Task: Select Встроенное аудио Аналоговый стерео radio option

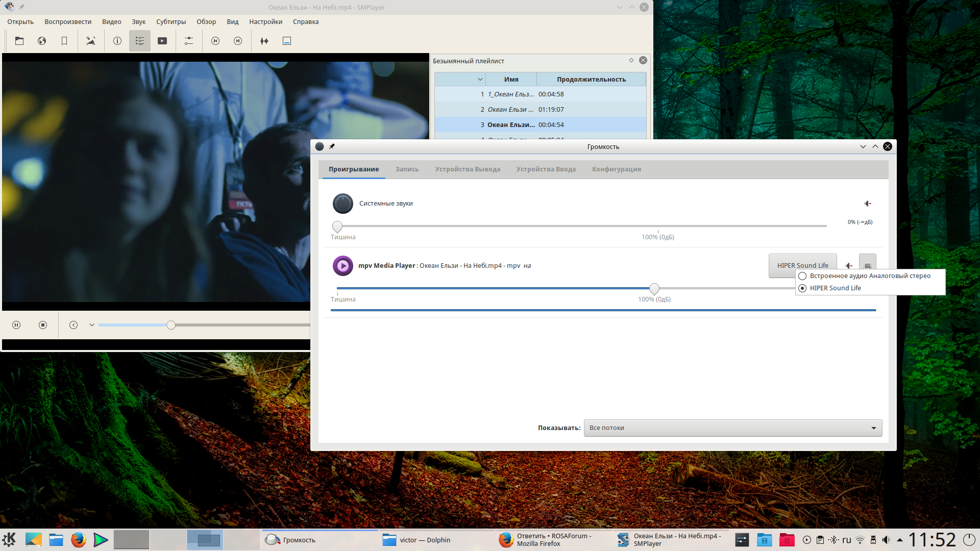Action: pyautogui.click(x=803, y=276)
